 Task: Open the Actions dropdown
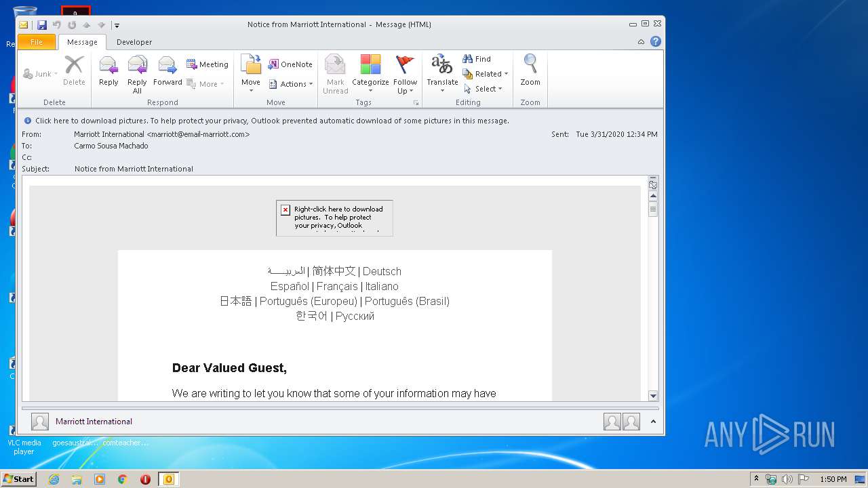pyautogui.click(x=291, y=84)
